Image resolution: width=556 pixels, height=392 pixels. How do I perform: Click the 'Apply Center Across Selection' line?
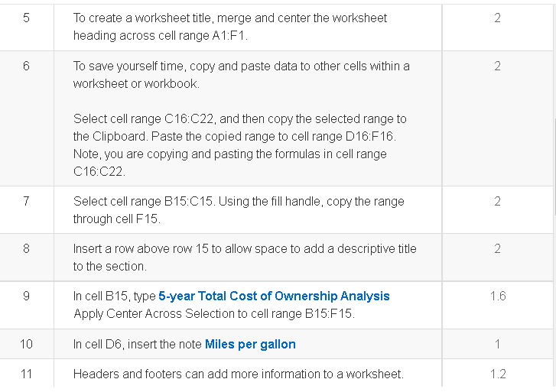pos(214,313)
